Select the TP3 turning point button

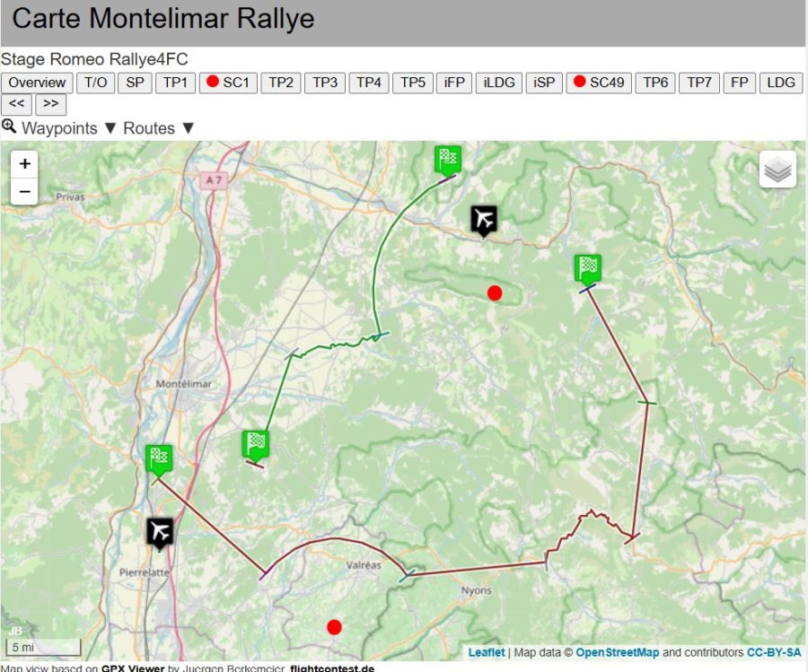point(325,83)
